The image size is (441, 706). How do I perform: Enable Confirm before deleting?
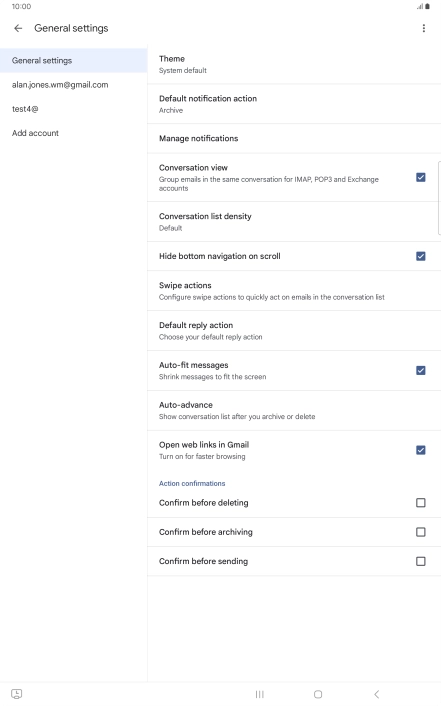tap(420, 502)
